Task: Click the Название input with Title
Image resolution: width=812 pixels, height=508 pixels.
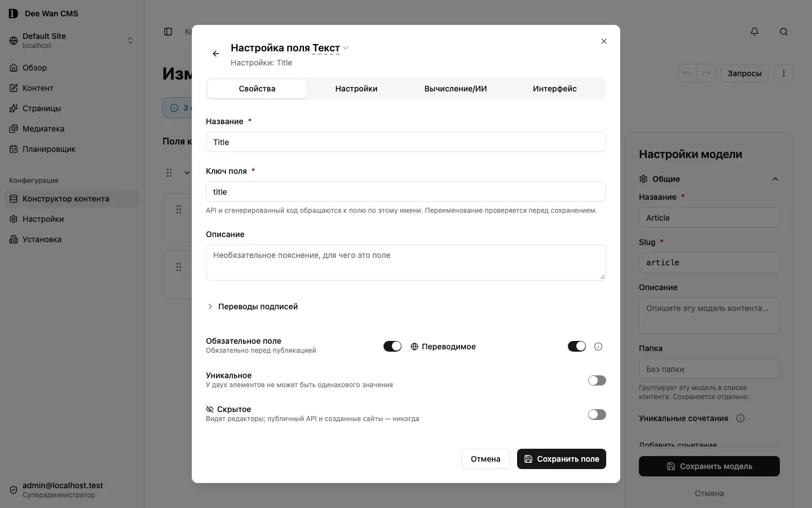Action: coord(406,142)
